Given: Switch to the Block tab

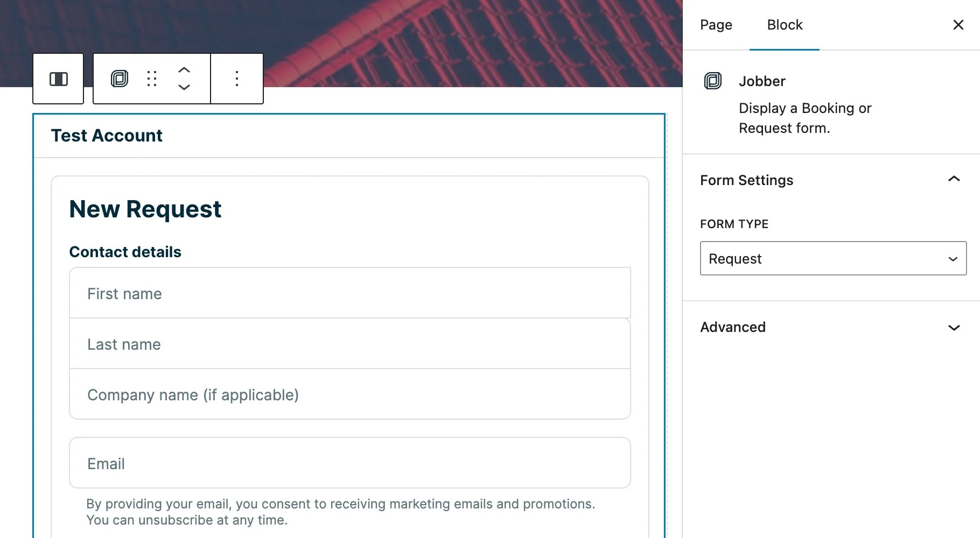Looking at the screenshot, I should coord(785,25).
